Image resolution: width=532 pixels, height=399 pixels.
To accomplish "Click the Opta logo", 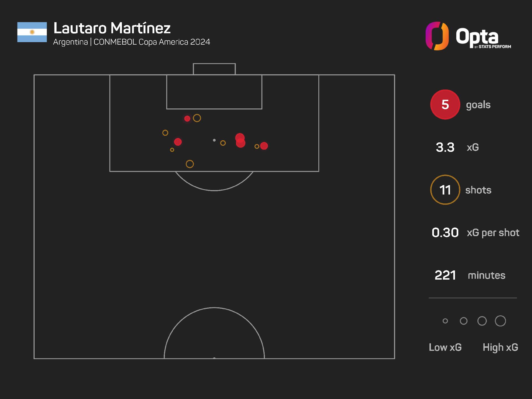I will coord(468,36).
